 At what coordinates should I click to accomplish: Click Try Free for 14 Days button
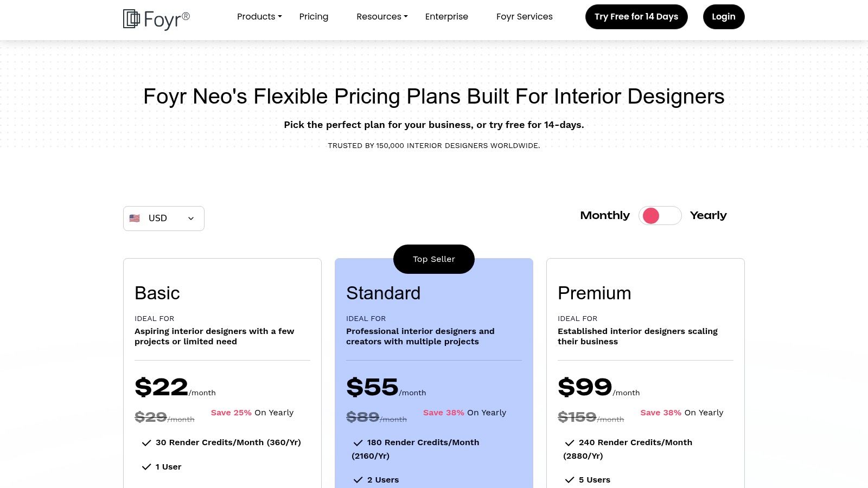click(x=636, y=17)
